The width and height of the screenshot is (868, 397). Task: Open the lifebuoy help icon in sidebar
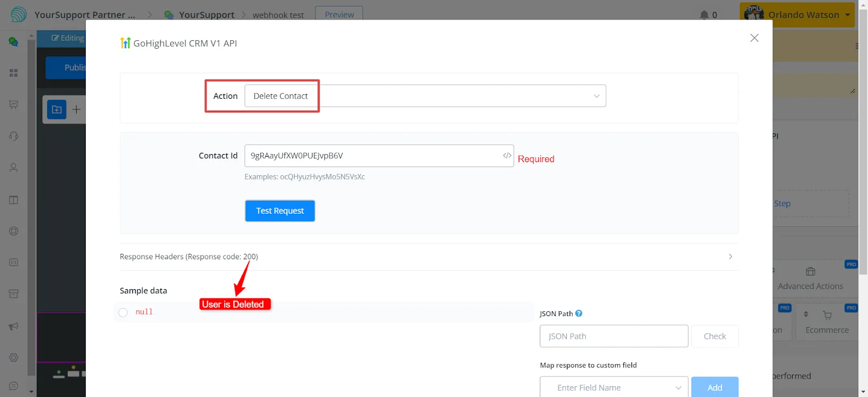pos(14,231)
